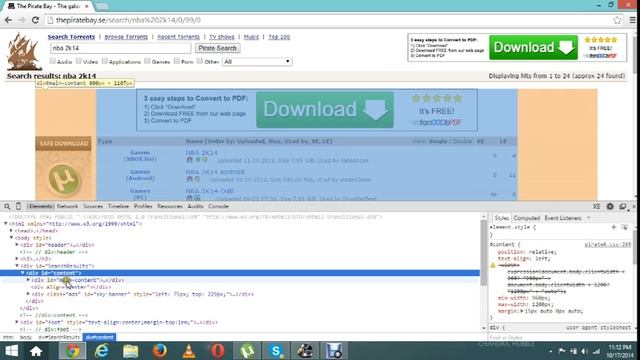Image resolution: width=640 pixels, height=360 pixels.
Task: Open the Action Center flag tray icon
Action: point(562,351)
